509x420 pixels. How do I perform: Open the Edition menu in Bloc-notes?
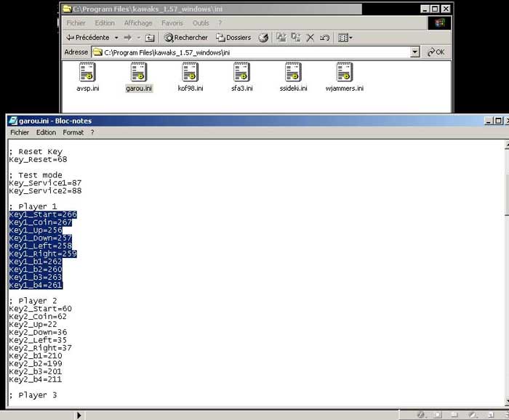tap(46, 133)
